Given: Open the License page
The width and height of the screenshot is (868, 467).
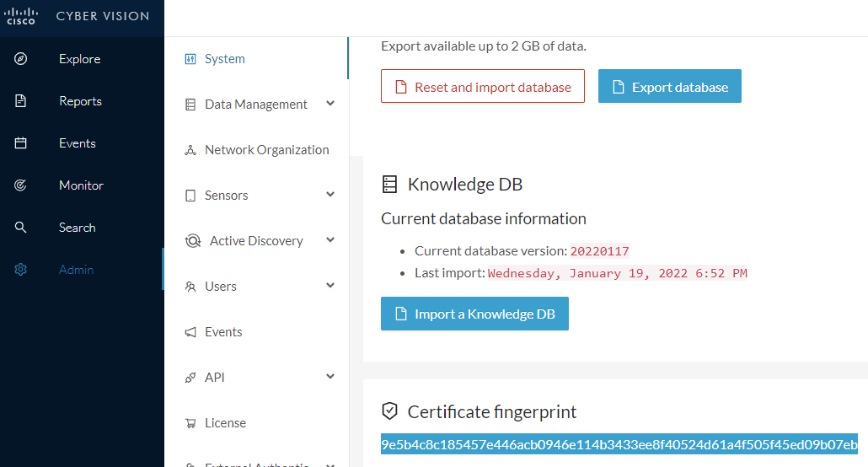Looking at the screenshot, I should point(225,422).
